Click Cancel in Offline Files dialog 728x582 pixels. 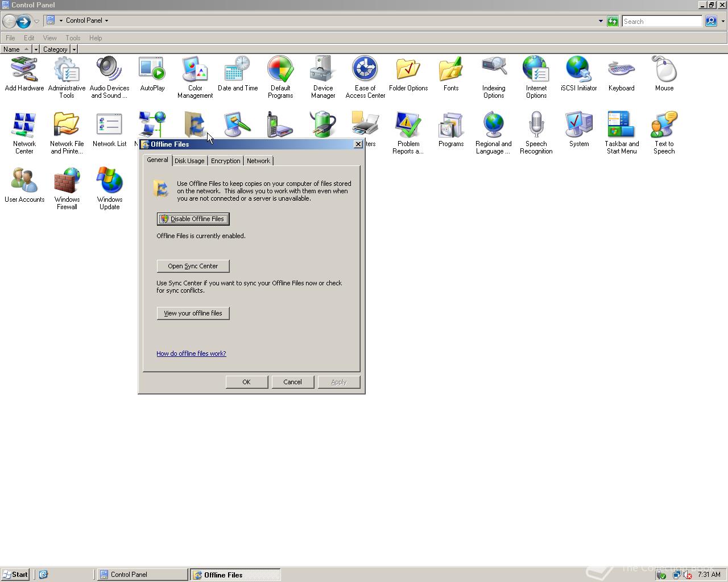pos(292,382)
